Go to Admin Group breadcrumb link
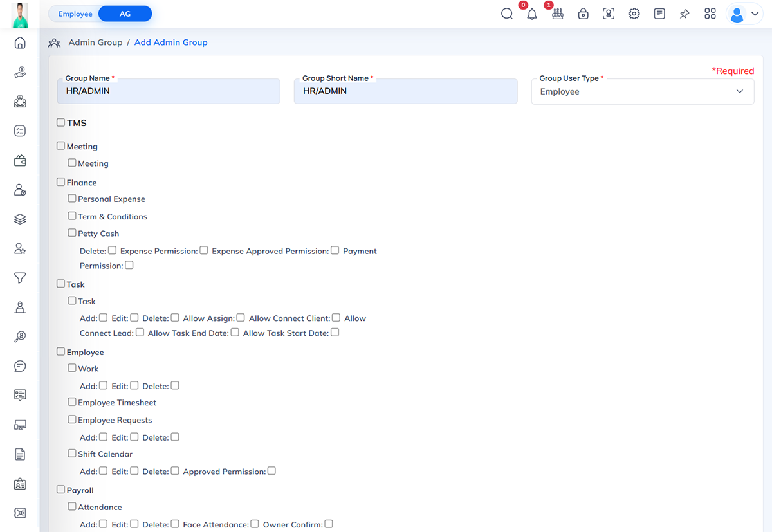Image resolution: width=772 pixels, height=532 pixels. pos(95,42)
